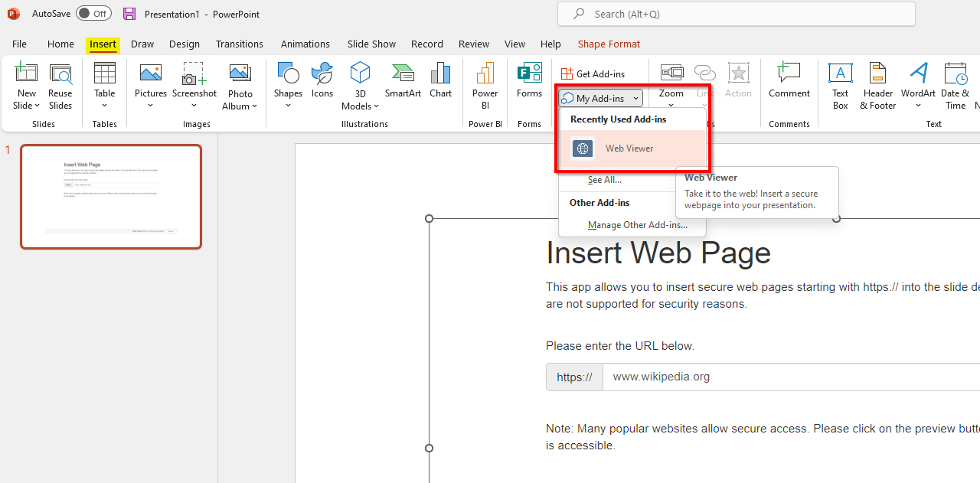Open the Shape Format tab

click(x=609, y=44)
